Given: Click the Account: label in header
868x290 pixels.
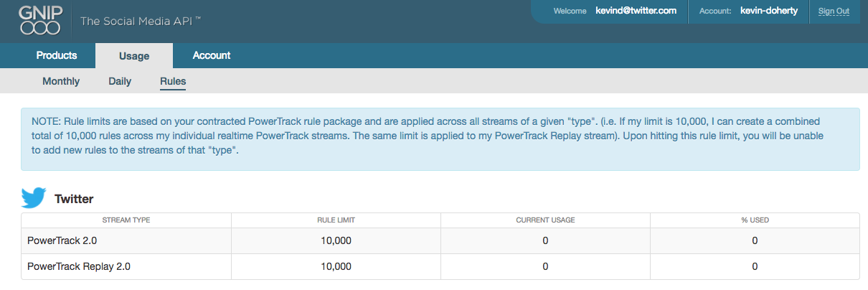Looking at the screenshot, I should pyautogui.click(x=715, y=11).
